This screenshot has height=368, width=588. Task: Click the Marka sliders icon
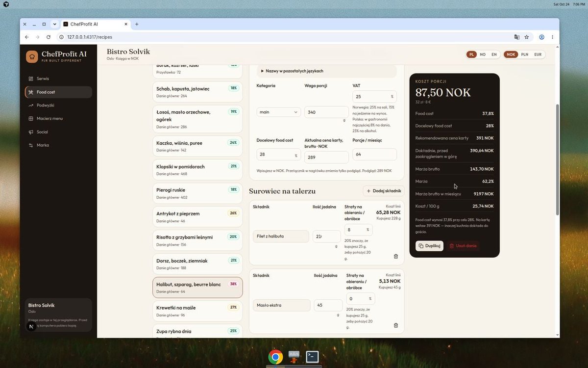click(31, 145)
